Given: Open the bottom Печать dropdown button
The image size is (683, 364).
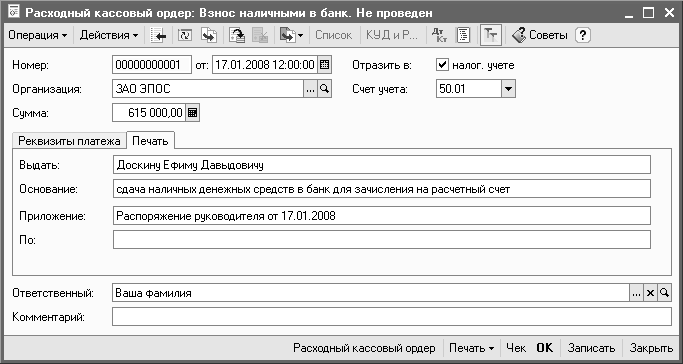Looking at the screenshot, I should [472, 348].
